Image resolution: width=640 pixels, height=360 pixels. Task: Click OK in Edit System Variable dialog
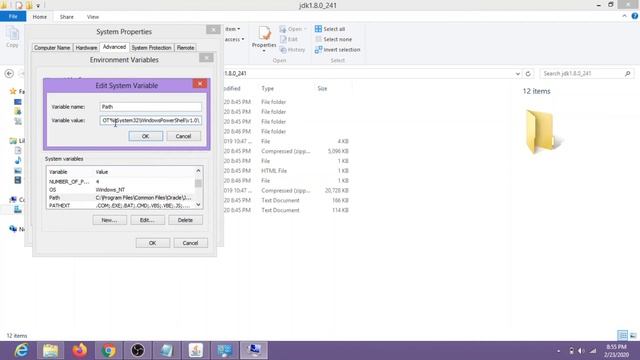[x=145, y=136]
